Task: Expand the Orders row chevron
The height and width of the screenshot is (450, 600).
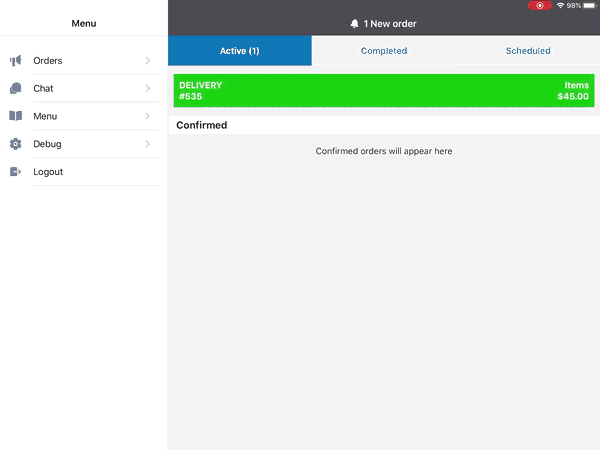Action: coord(148,60)
